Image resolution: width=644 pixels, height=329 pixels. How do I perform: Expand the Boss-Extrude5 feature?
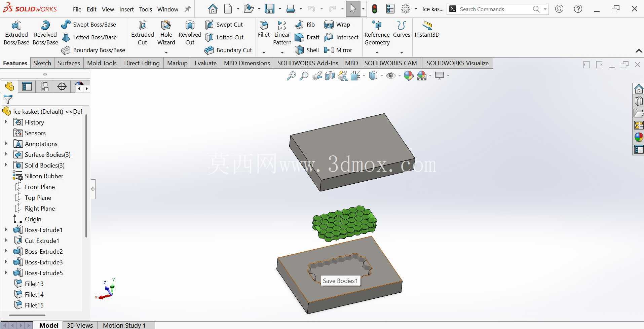coord(6,273)
